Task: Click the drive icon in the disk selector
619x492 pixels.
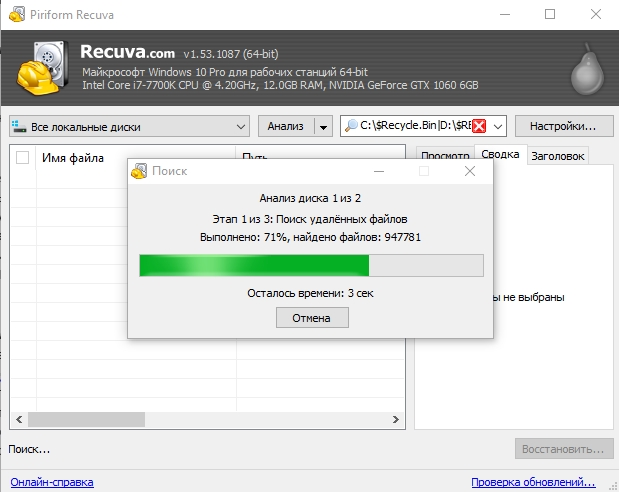Action: [19, 126]
